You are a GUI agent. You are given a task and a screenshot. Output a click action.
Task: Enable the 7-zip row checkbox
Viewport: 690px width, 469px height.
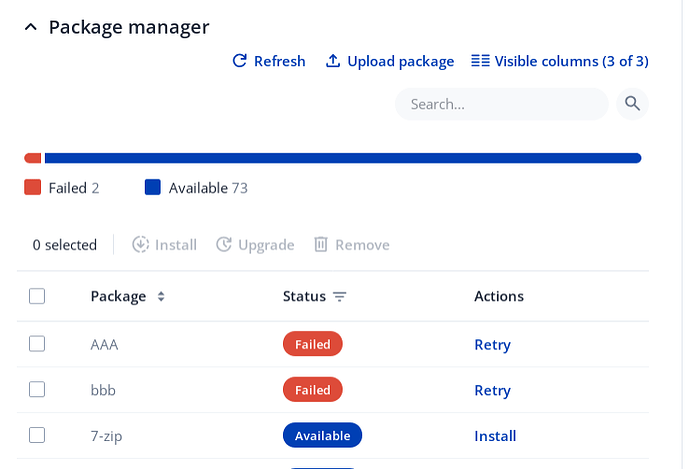(37, 435)
